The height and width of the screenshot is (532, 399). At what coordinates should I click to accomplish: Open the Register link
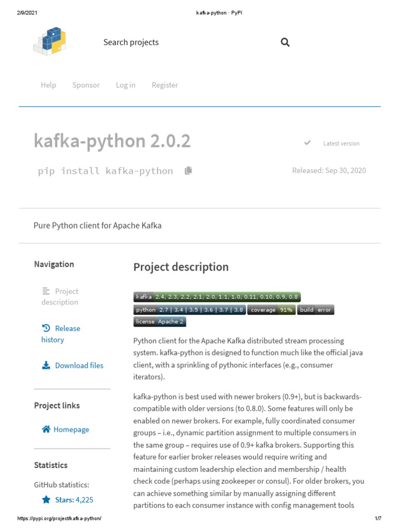(165, 85)
